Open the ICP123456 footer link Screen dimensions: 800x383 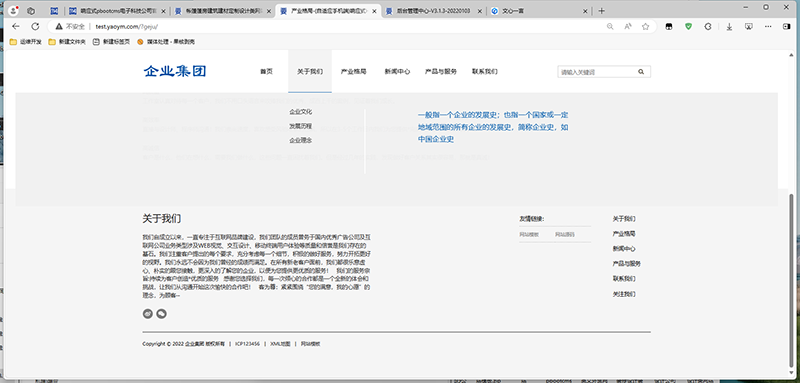247,344
